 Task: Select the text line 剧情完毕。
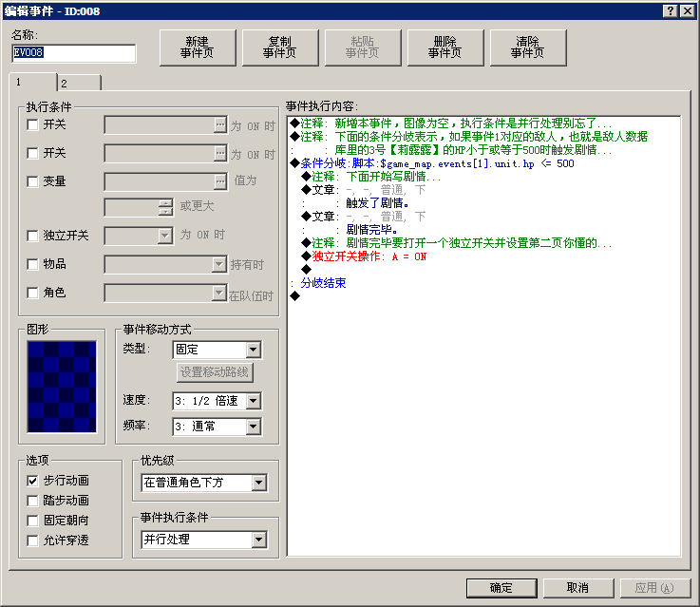click(372, 230)
